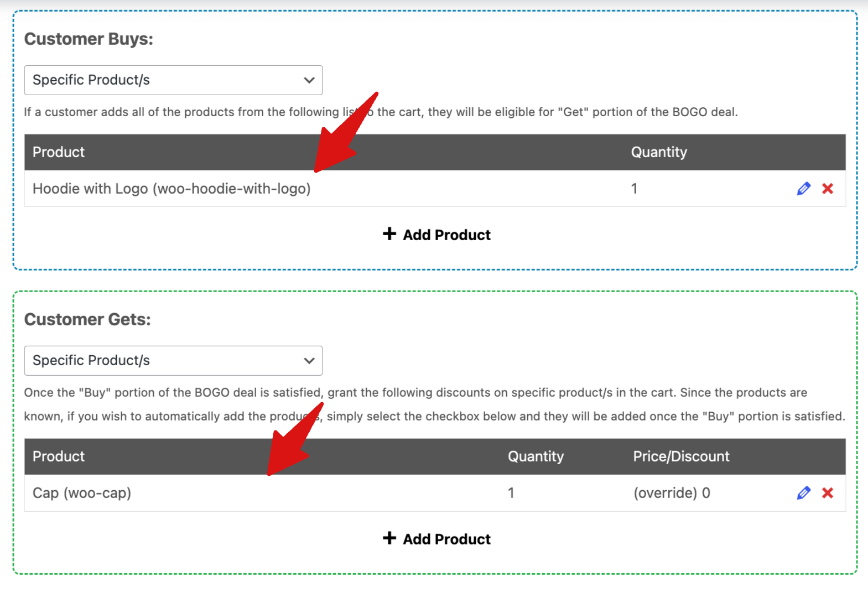Click Add Product plus icon under Customer Buys
Screen dimensions: 868x592
pos(389,234)
